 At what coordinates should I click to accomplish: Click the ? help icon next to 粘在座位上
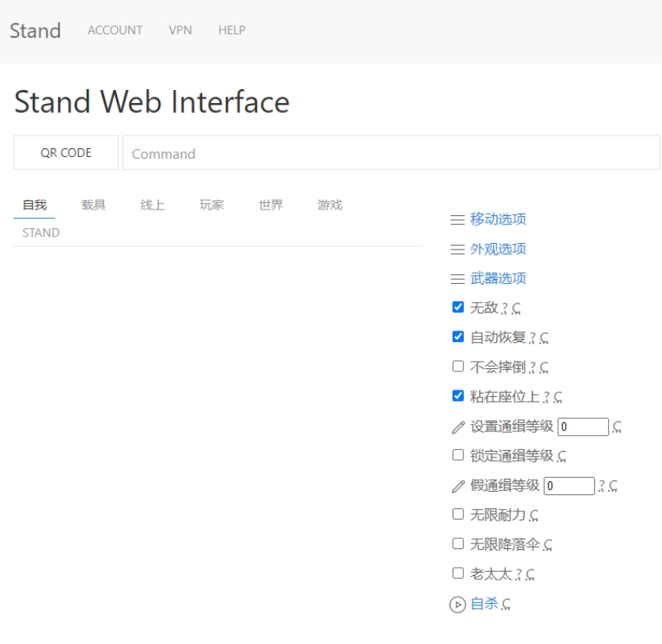click(x=546, y=398)
